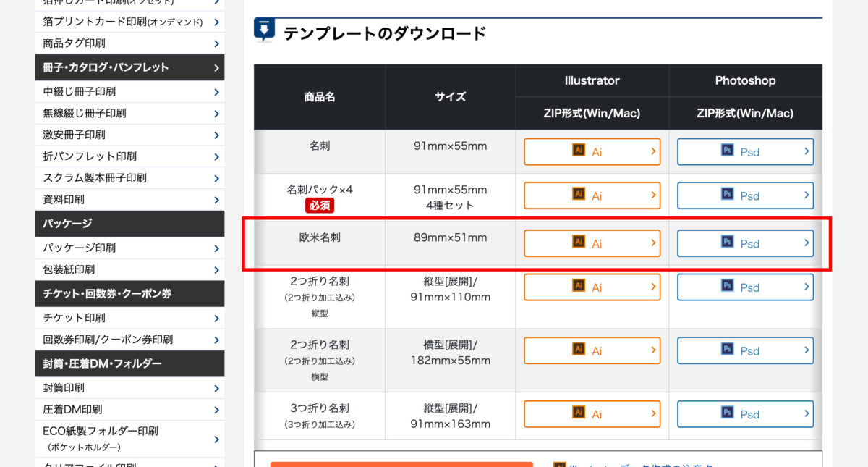Go to チケット印刷 in the sidebar

74,318
